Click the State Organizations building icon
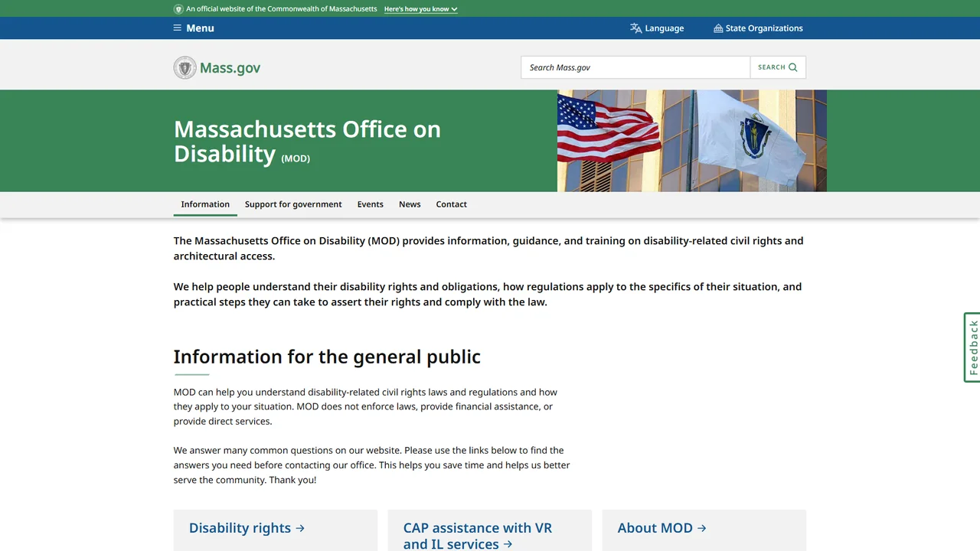This screenshot has height=551, width=980. point(718,28)
